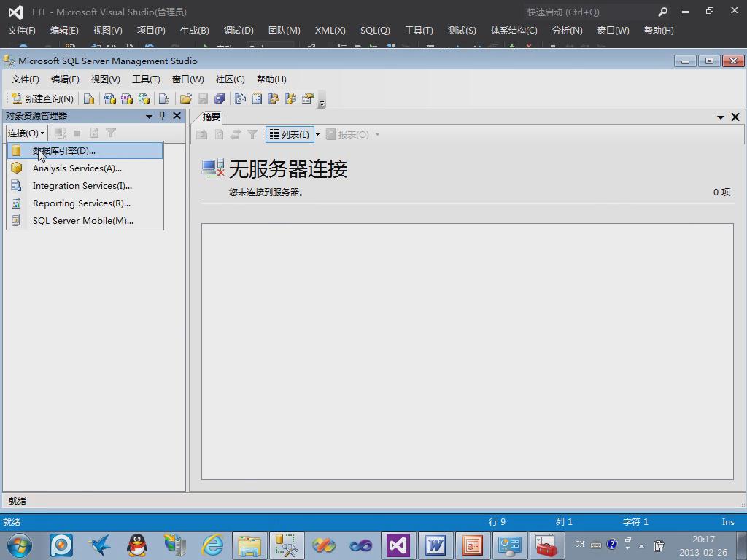Open the Visual Studio 调试(D) menu
Viewport: 747px width, 560px height.
[239, 31]
